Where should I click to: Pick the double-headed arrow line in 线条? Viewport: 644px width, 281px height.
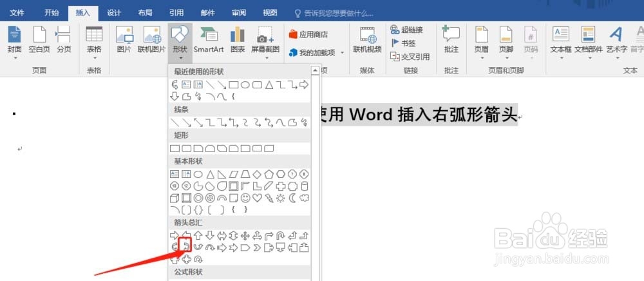click(198, 122)
